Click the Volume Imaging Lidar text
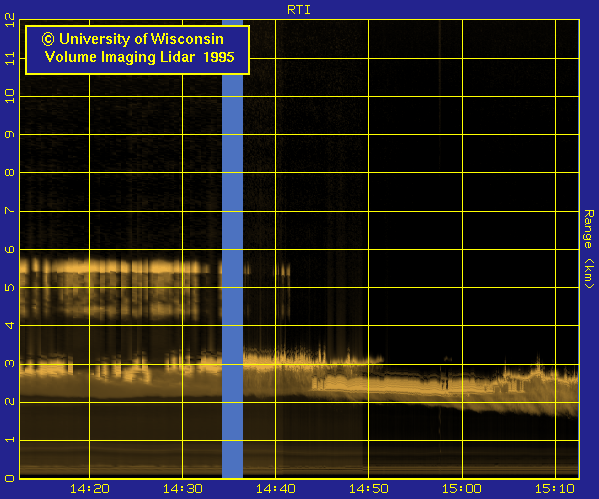The image size is (599, 499). tap(120, 57)
